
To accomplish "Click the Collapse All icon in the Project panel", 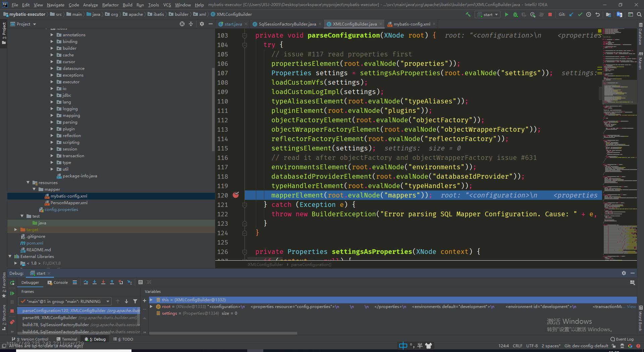I will pos(191,24).
